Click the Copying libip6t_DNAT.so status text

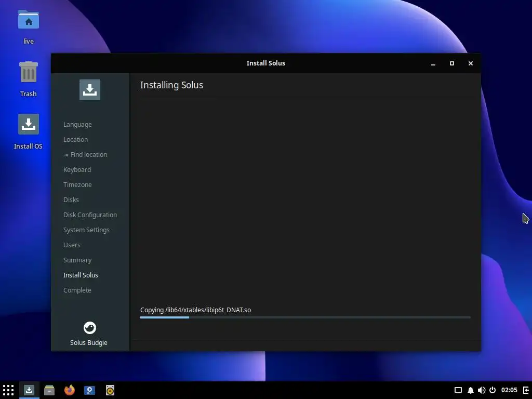click(x=195, y=310)
